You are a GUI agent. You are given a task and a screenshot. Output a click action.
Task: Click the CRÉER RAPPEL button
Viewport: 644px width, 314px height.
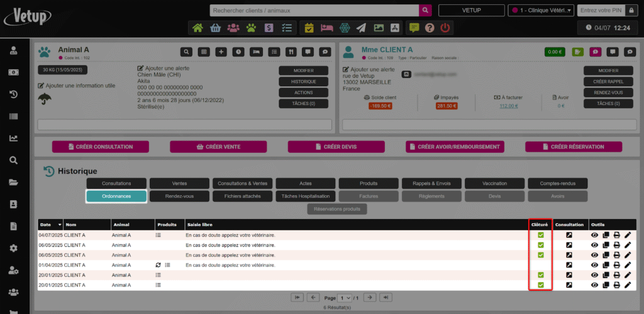[608, 82]
